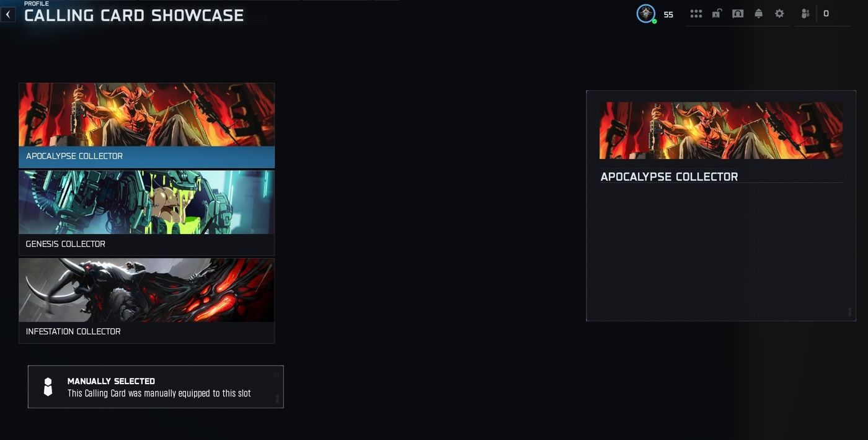
Task: Click the preview card image on right
Action: coord(721,130)
